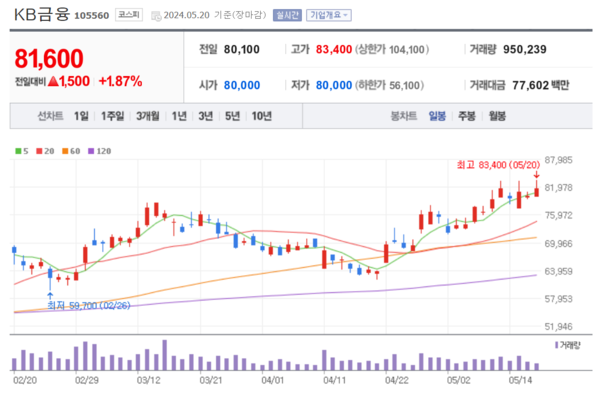
Task: Click the 시가 value 80,000
Action: (242, 85)
